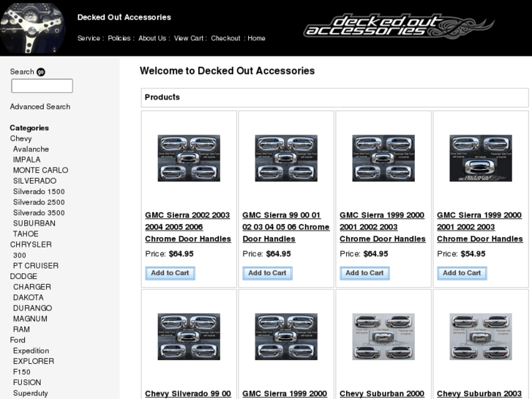The image size is (532, 399).
Task: Open the Policies header link
Action: click(x=119, y=38)
